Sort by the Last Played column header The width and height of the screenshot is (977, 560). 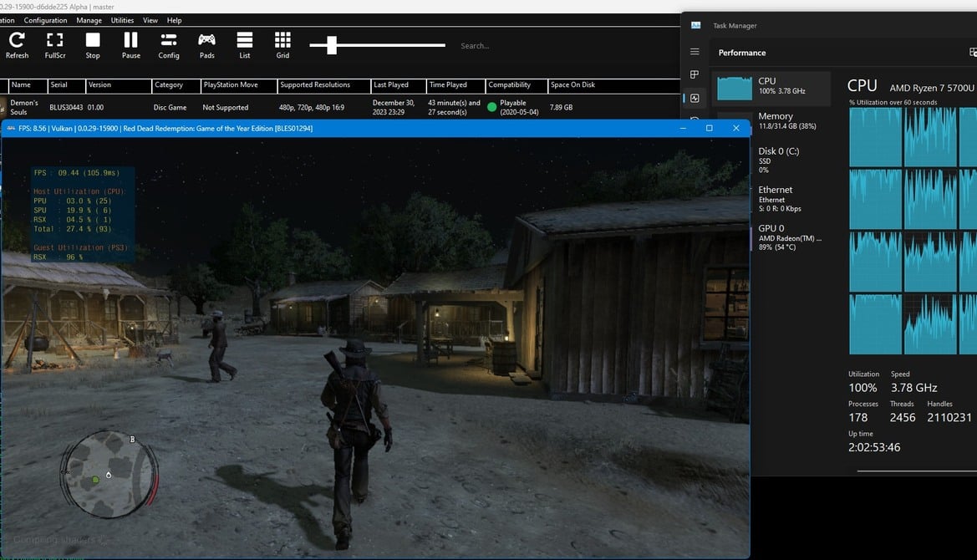(399, 85)
